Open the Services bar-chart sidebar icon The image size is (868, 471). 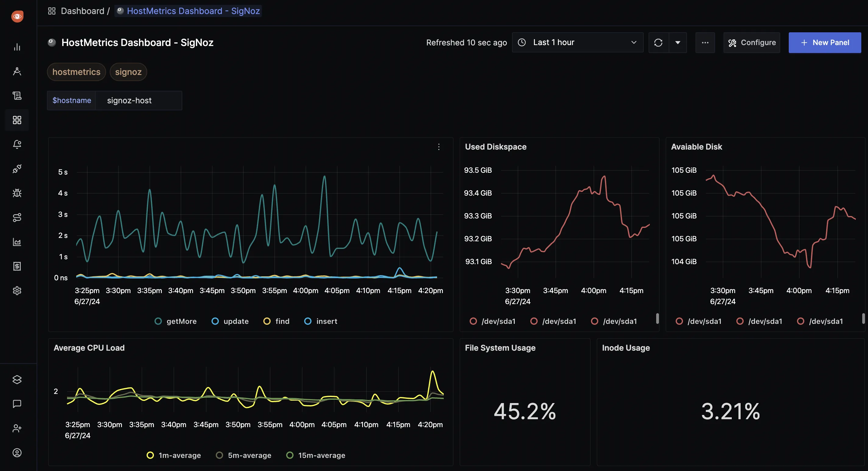[17, 47]
